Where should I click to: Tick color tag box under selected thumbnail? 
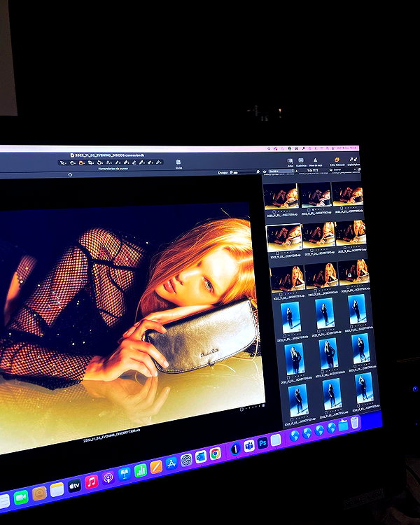click(x=277, y=253)
